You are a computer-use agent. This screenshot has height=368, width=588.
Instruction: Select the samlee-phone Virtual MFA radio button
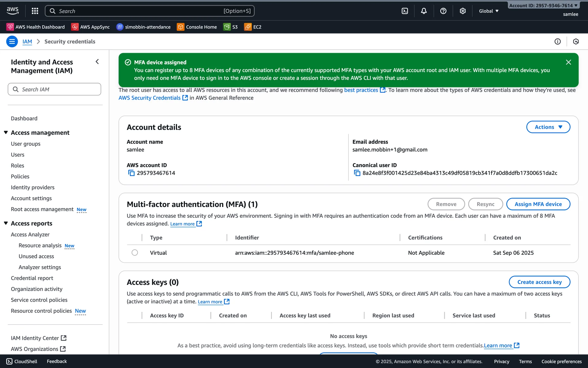pyautogui.click(x=135, y=253)
